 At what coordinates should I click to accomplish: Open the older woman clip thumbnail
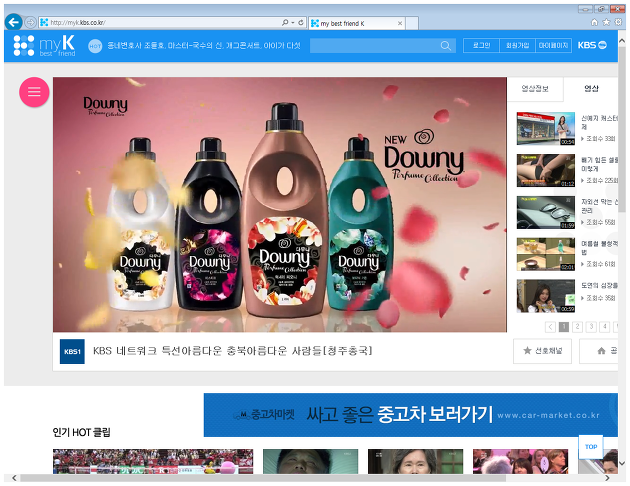pos(415,461)
